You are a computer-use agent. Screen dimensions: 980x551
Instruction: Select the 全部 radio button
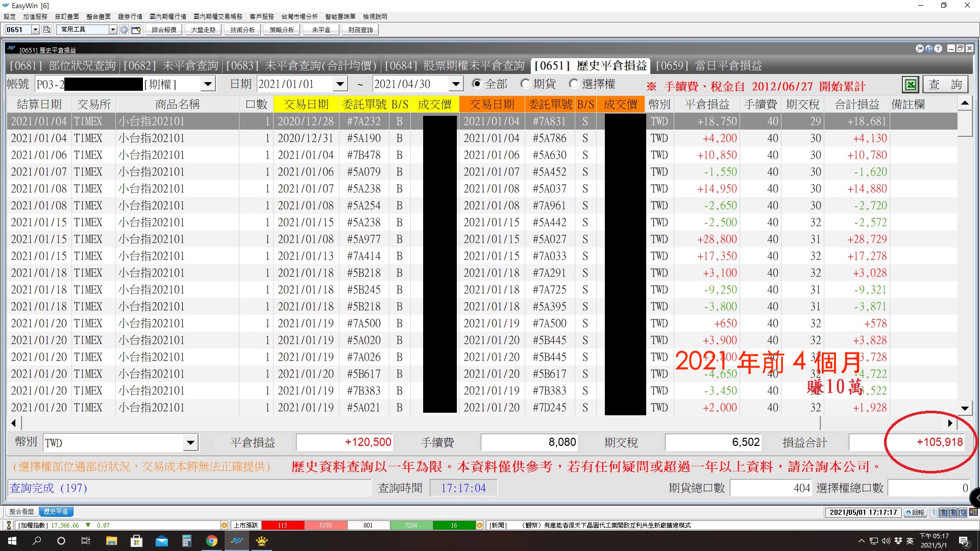pyautogui.click(x=477, y=84)
